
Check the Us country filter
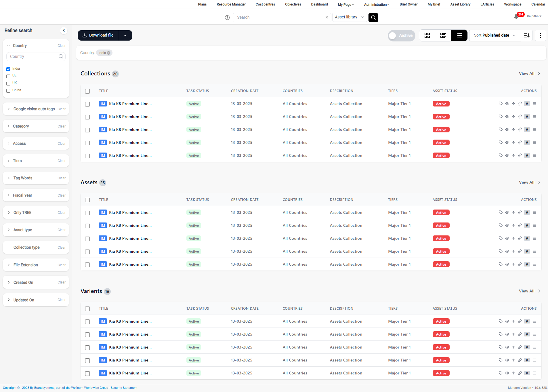click(x=8, y=76)
